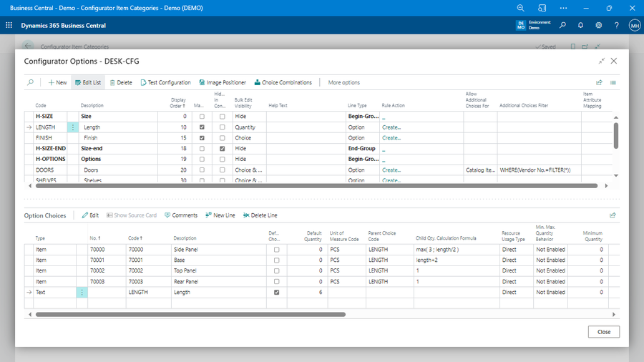Select Edit List in the toolbar

pos(87,82)
